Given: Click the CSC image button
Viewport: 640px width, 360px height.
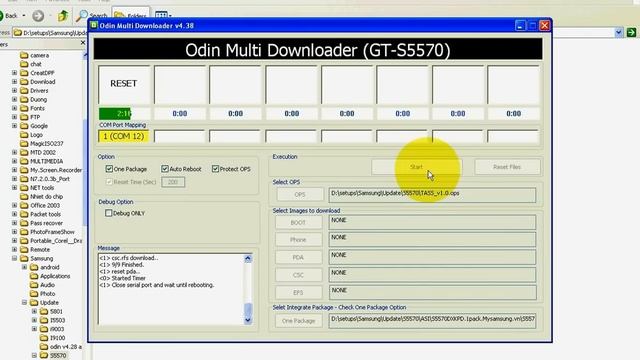Looking at the screenshot, I should pos(298,275).
